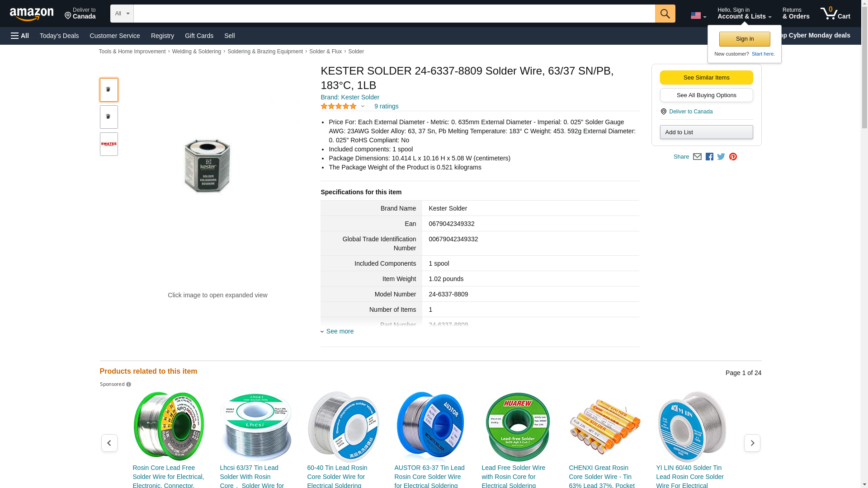Share via email icon
The width and height of the screenshot is (868, 488).
697,157
